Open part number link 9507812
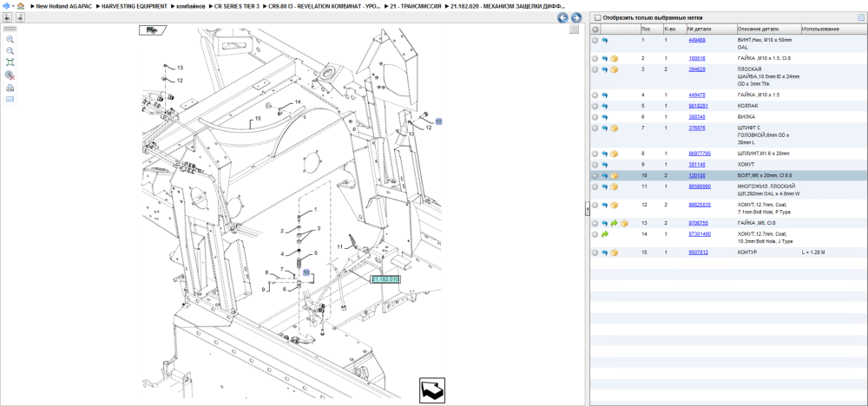 [698, 252]
